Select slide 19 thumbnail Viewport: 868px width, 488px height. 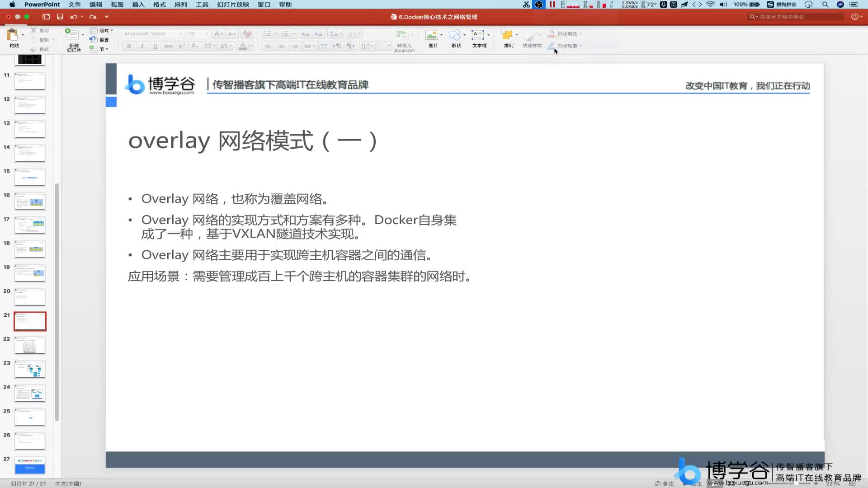30,273
